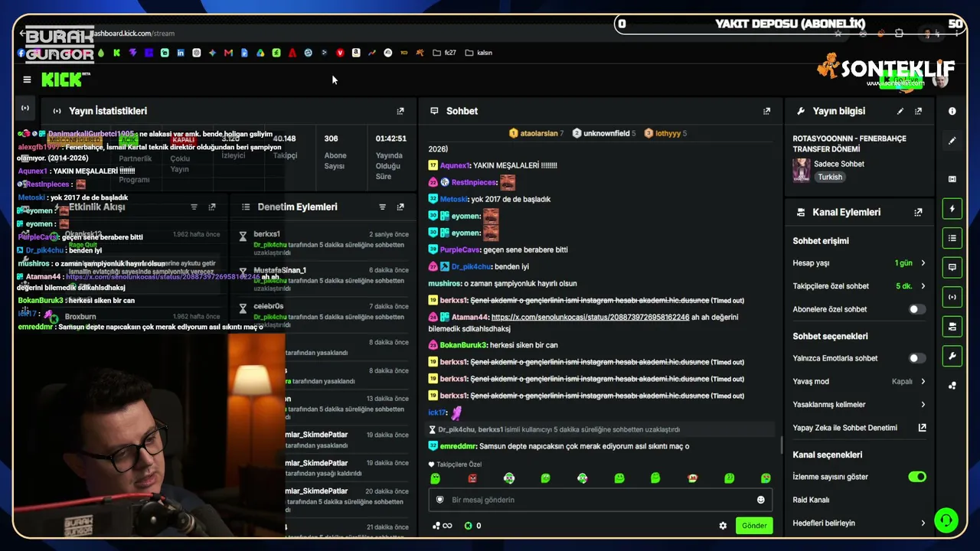Toggle the wrench icon in the right sidebar

point(952,356)
